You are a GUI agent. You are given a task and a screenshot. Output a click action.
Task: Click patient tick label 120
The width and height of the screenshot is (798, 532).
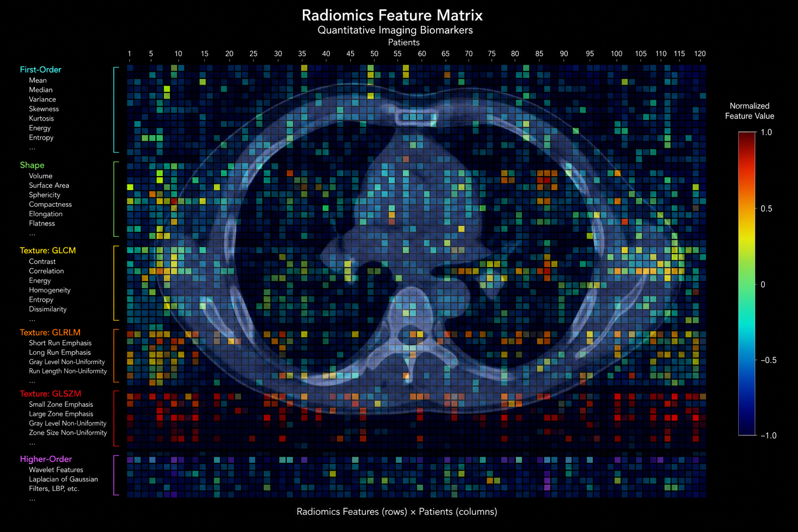click(700, 54)
